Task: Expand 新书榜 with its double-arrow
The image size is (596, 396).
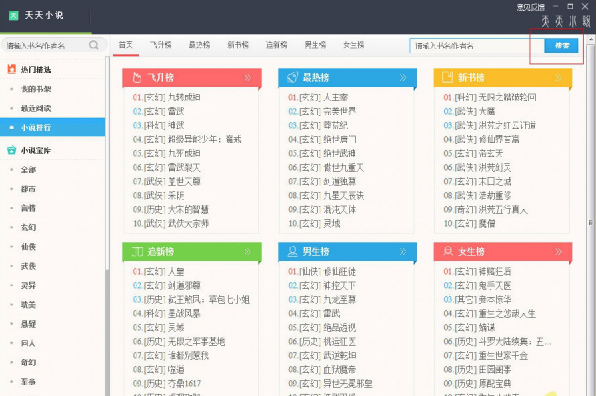Action: point(558,78)
